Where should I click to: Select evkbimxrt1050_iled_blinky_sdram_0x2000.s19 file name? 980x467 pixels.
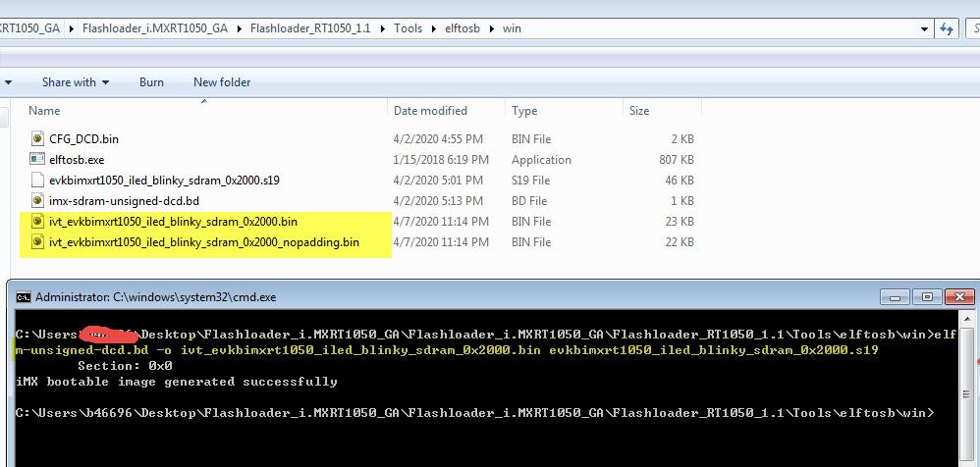pos(164,181)
